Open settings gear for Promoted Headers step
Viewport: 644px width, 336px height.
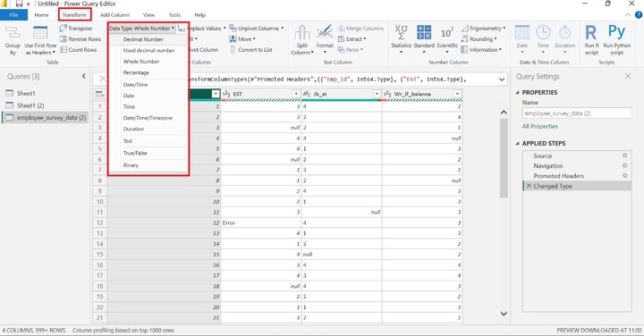click(x=624, y=175)
